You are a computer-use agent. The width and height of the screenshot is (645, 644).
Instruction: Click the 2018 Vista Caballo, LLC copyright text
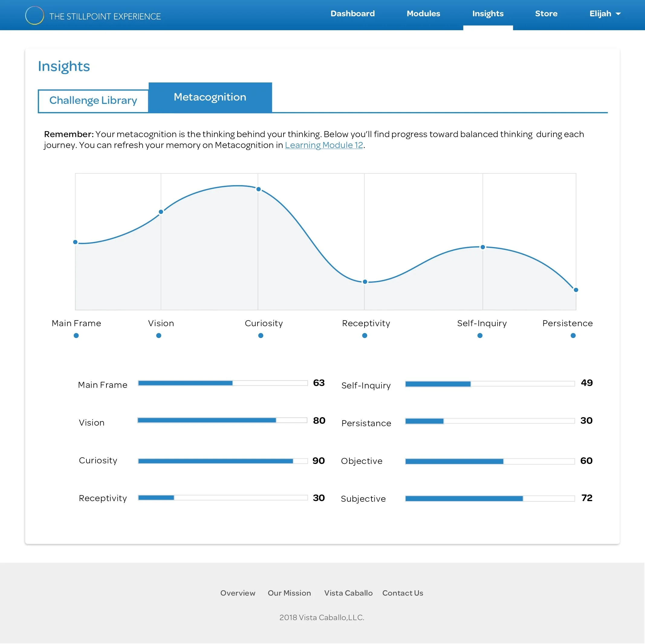pos(322,617)
